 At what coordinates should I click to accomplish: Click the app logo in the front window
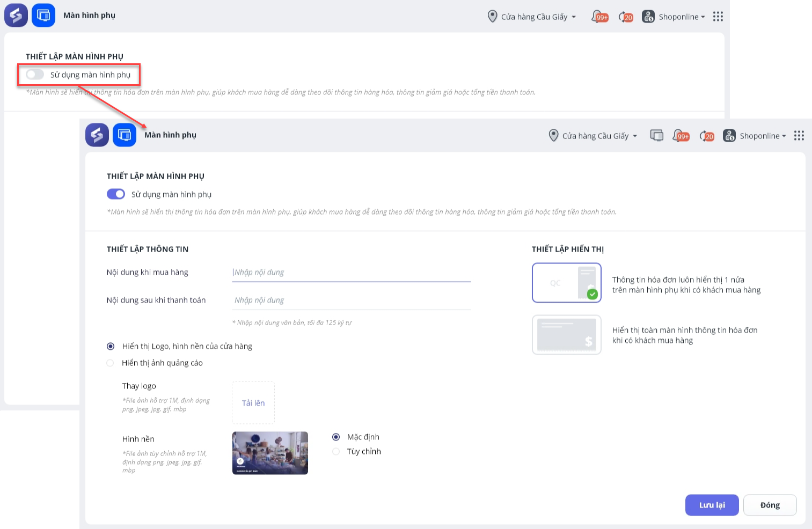pos(97,135)
